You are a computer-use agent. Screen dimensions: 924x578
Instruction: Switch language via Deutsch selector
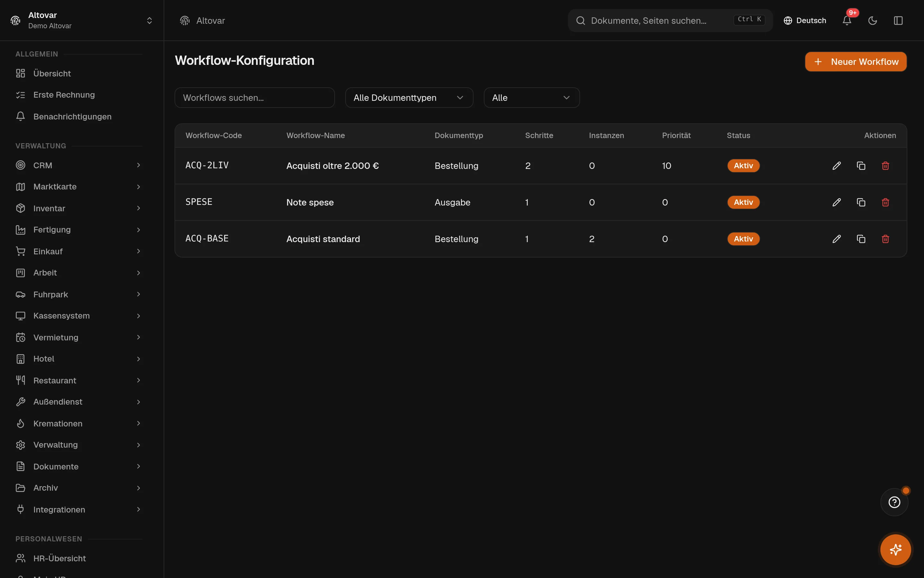pos(805,21)
